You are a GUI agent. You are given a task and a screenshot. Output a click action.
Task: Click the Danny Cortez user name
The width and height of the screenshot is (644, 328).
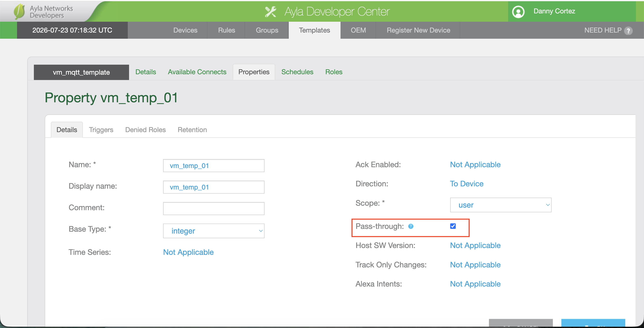[554, 11]
